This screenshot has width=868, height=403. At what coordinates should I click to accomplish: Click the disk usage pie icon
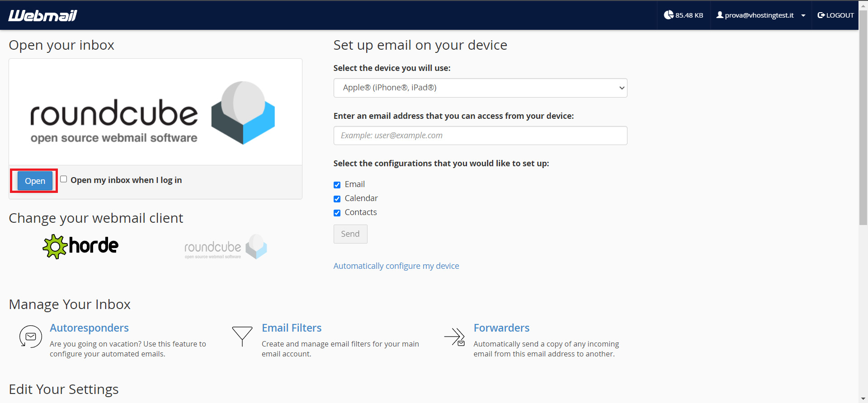669,15
